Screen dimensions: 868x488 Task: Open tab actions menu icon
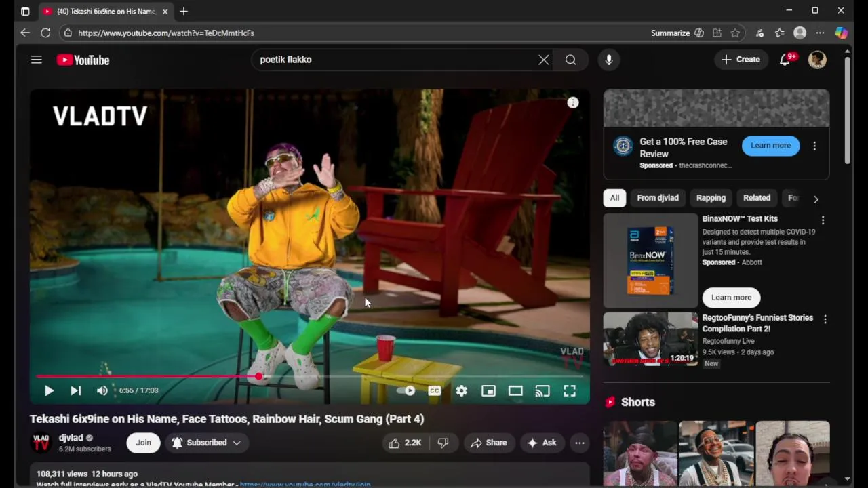click(25, 11)
